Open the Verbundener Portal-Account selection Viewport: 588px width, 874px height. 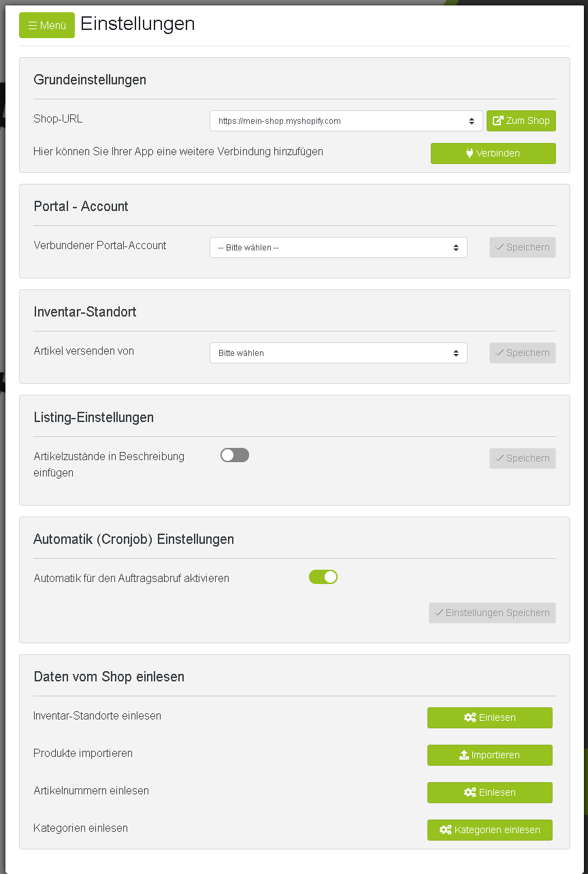click(338, 247)
